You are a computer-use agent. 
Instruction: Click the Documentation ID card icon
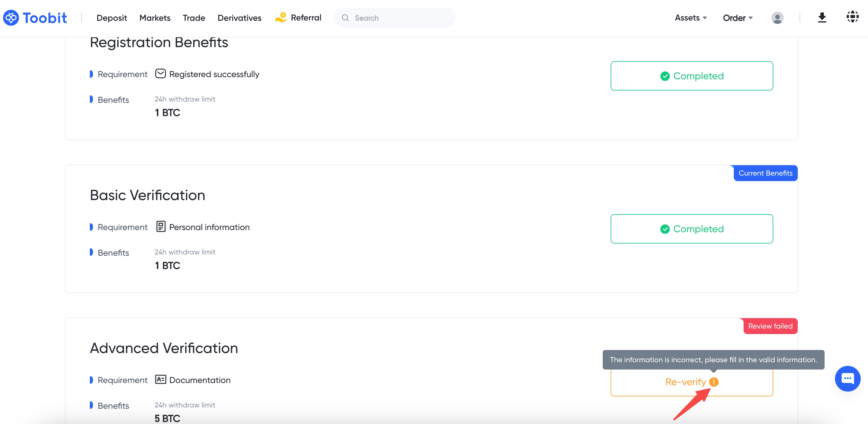tap(160, 379)
